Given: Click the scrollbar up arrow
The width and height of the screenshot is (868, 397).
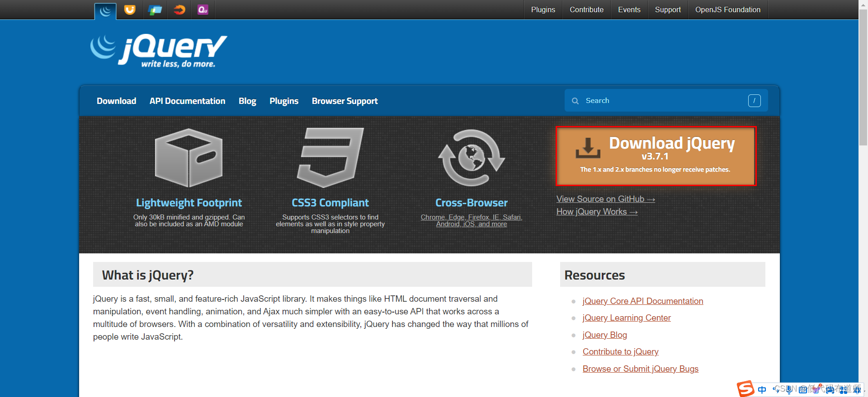Looking at the screenshot, I should point(863,4).
